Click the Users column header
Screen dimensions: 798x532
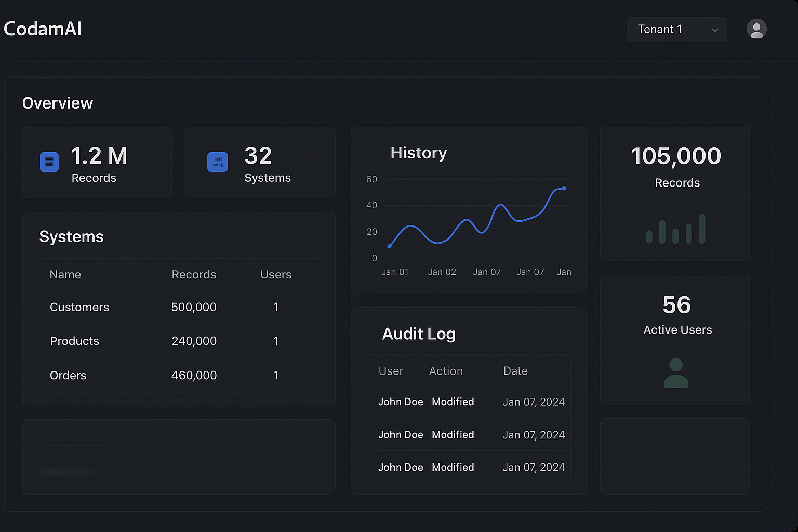pos(276,274)
